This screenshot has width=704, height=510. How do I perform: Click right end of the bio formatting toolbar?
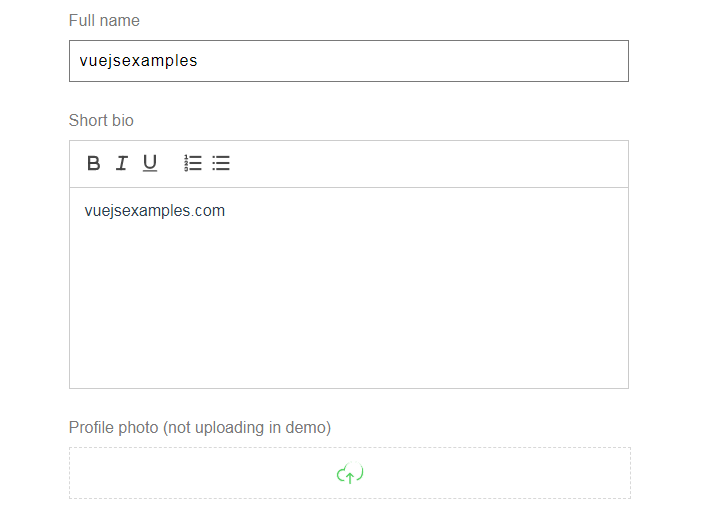click(x=600, y=163)
